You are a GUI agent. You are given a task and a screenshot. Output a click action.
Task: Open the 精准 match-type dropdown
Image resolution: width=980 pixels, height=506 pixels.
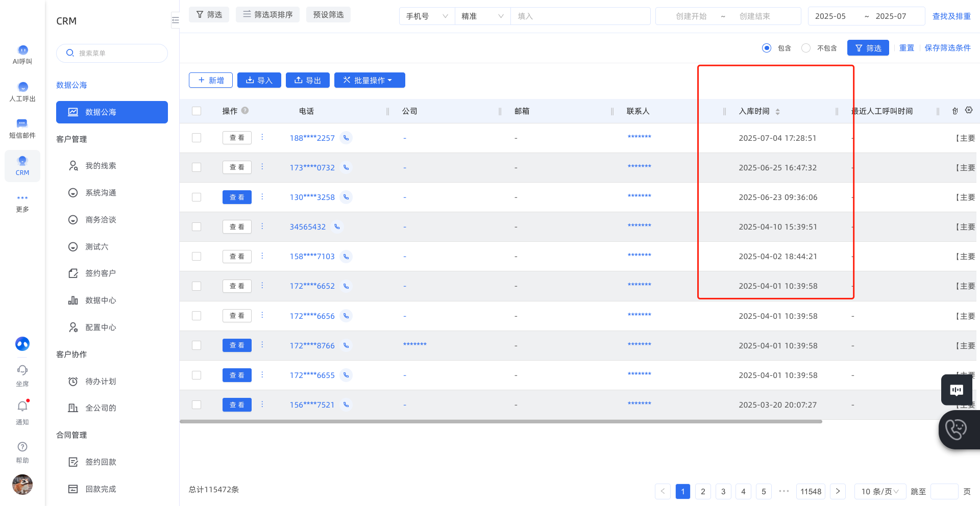click(x=482, y=16)
